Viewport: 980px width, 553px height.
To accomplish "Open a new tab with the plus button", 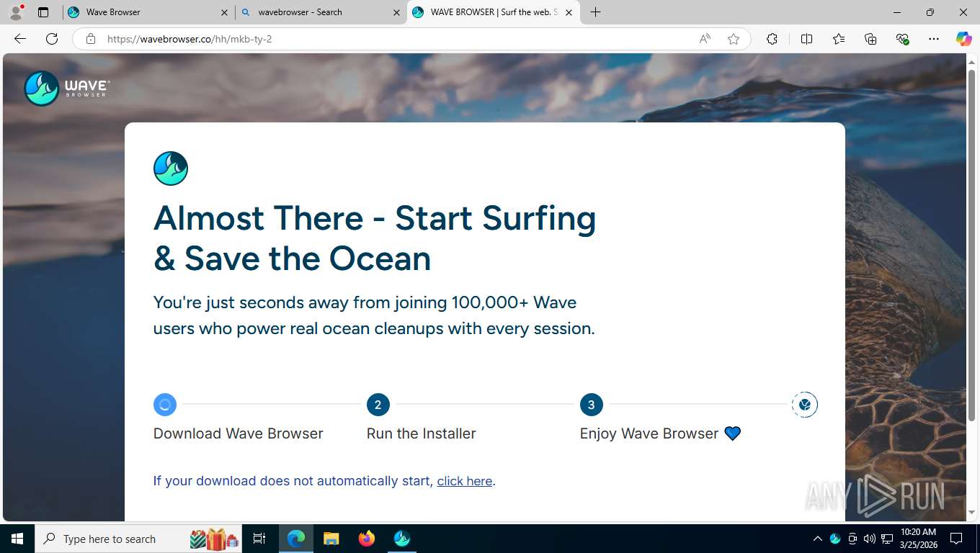I will pyautogui.click(x=595, y=12).
